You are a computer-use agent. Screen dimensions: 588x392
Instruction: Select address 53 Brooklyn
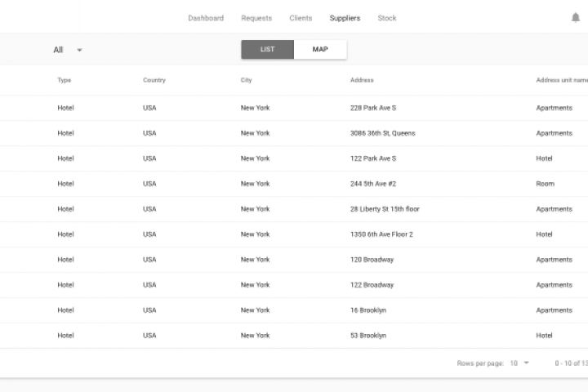368,336
